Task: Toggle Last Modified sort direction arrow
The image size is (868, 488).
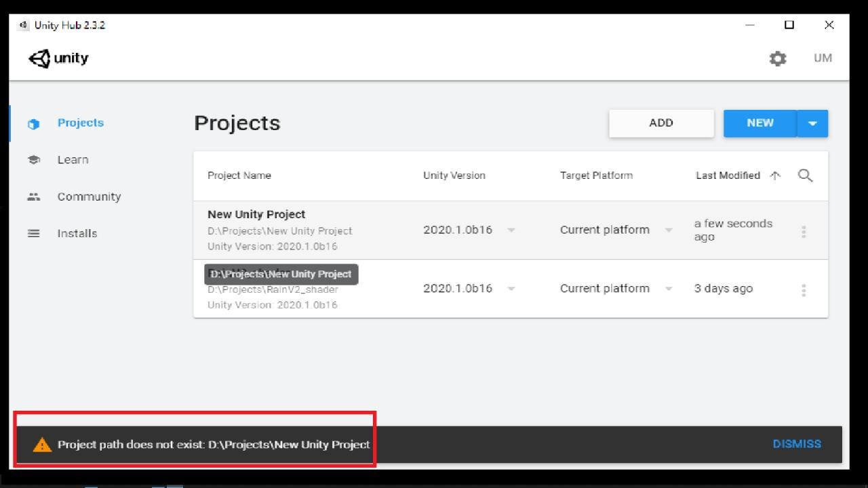Action: (x=775, y=176)
